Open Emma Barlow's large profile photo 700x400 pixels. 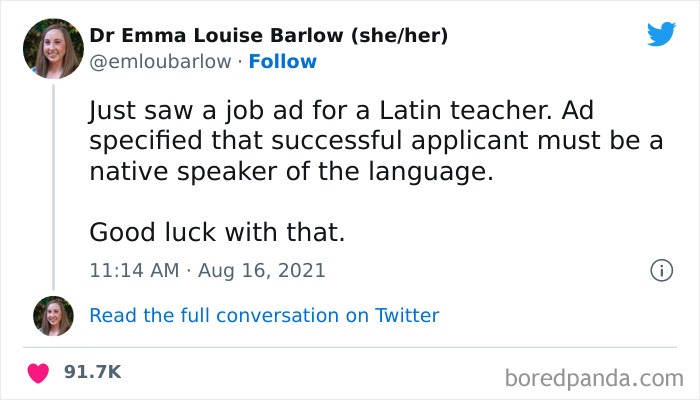[53, 48]
